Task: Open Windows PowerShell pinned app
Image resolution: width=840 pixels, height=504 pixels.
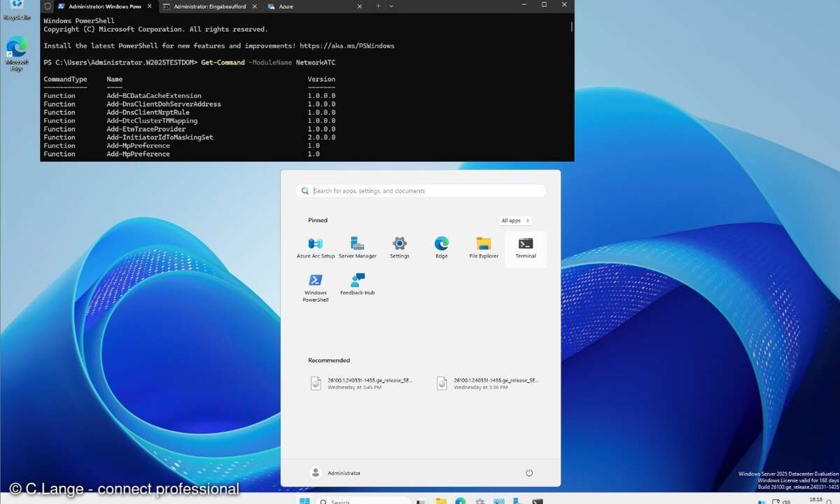Action: pos(316,288)
